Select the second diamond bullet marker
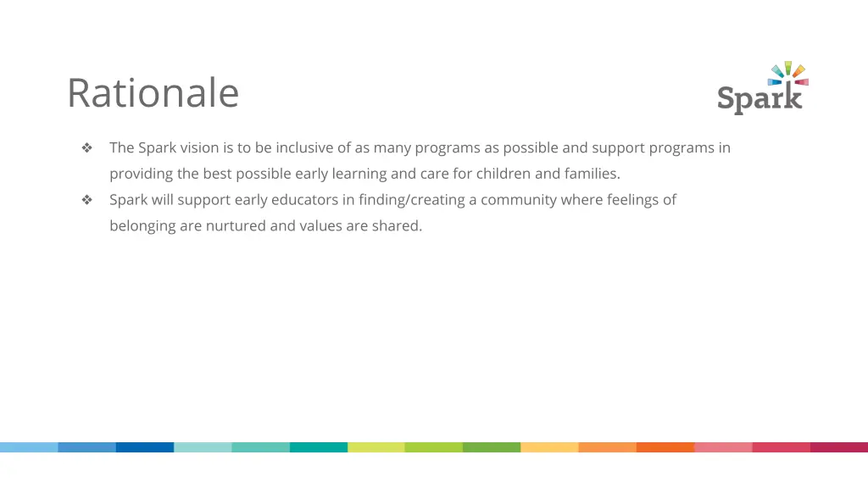Viewport: 868px width, 488px height. click(87, 200)
